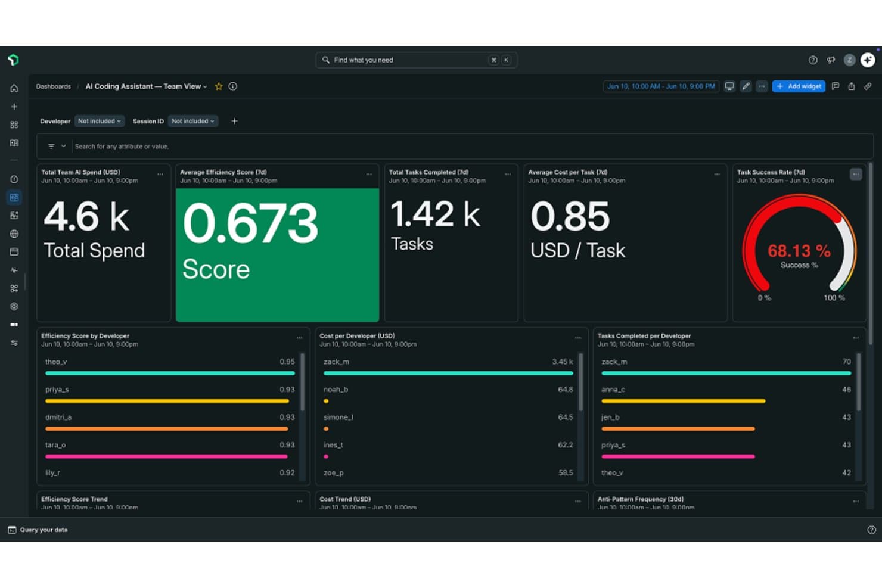Edit dashboard with the pencil icon
Viewport: 882px width, 588px height.
pos(746,86)
